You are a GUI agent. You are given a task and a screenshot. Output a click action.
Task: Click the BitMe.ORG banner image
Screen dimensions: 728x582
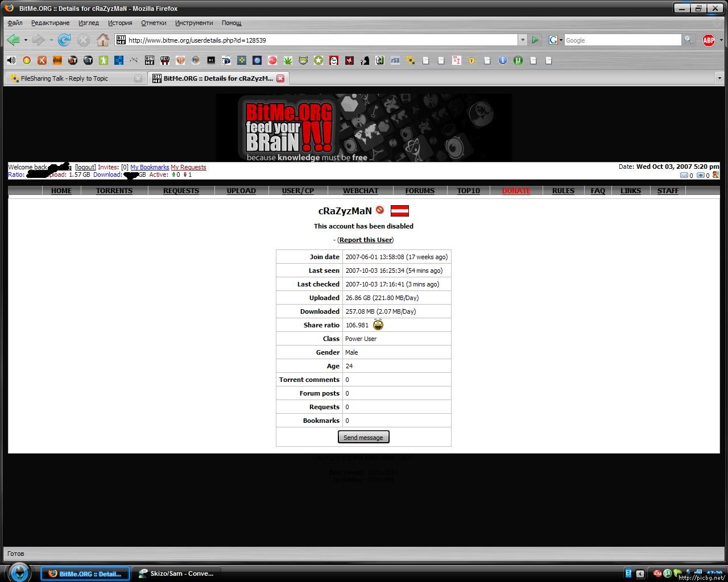point(364,127)
